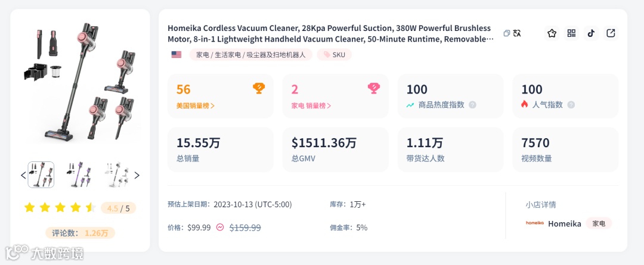Click the translate title icon
The height and width of the screenshot is (265, 644).
pyautogui.click(x=516, y=33)
